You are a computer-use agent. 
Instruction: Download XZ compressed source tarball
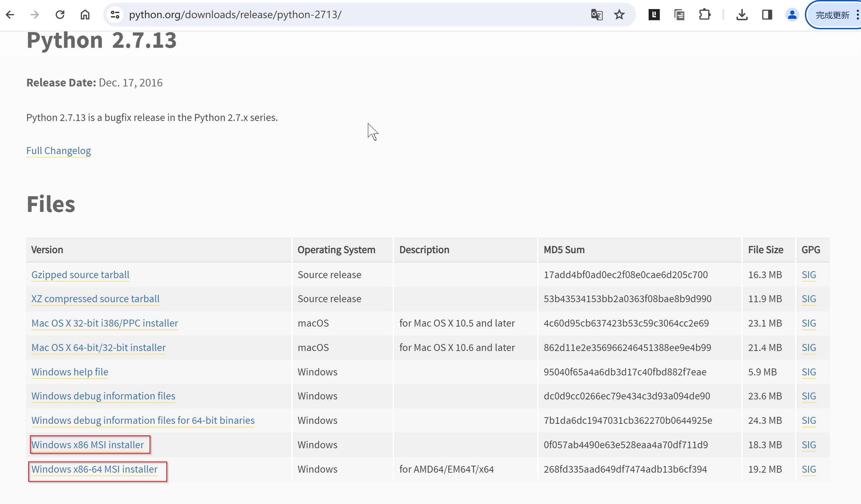click(95, 299)
